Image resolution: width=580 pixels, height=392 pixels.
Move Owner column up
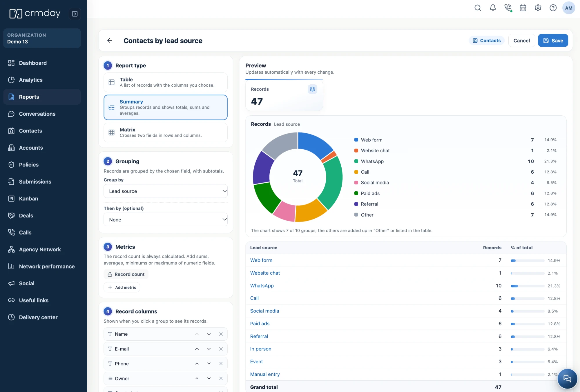(x=197, y=378)
